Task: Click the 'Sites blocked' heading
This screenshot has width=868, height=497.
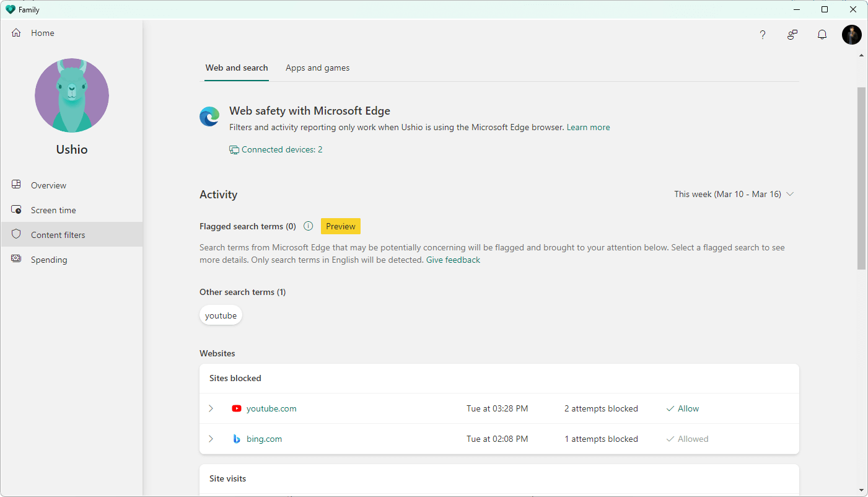Action: point(235,379)
